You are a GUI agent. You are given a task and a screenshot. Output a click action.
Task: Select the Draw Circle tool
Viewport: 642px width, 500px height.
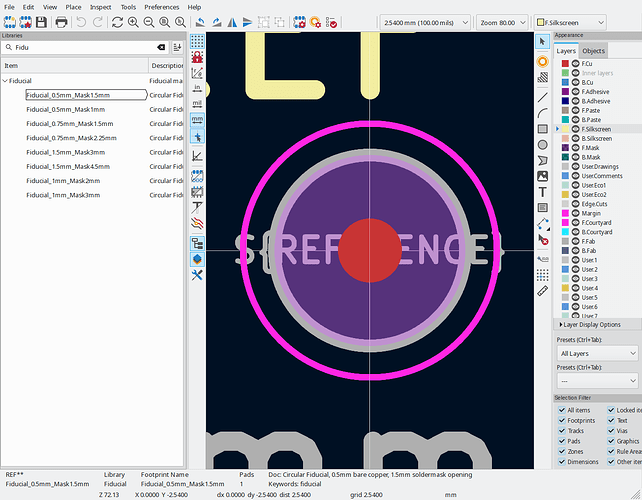click(x=543, y=143)
